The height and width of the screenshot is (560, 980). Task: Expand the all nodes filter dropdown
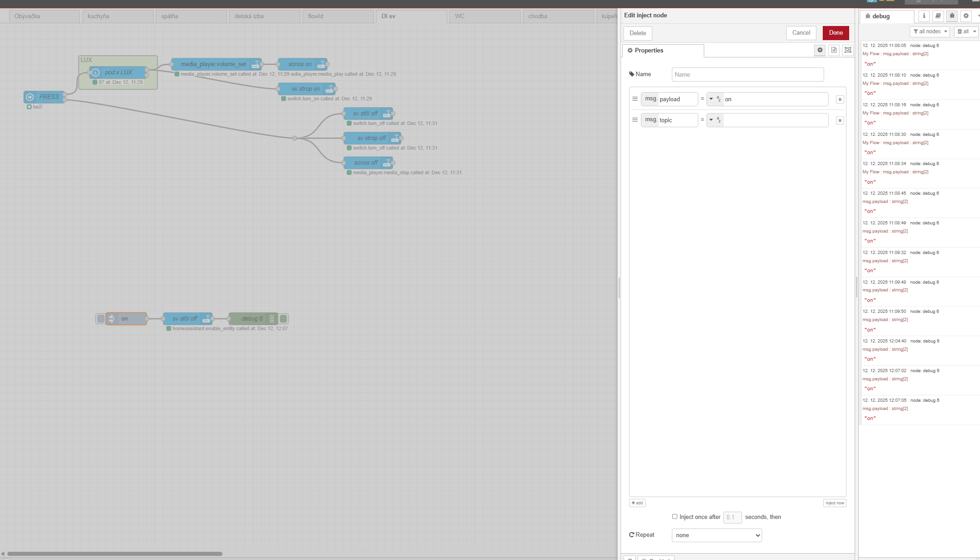(930, 31)
